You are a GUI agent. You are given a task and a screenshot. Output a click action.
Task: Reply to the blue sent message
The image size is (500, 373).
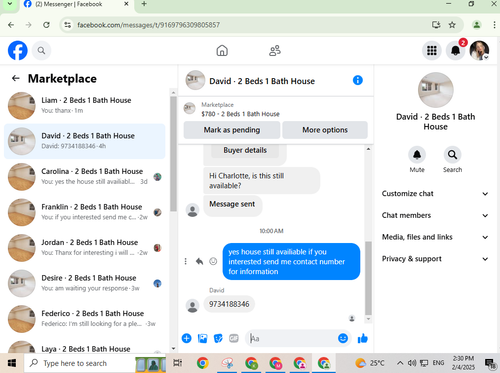(x=199, y=261)
